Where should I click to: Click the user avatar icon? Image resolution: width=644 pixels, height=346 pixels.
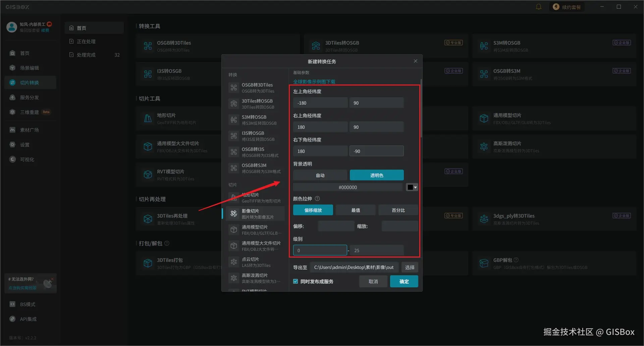point(12,27)
